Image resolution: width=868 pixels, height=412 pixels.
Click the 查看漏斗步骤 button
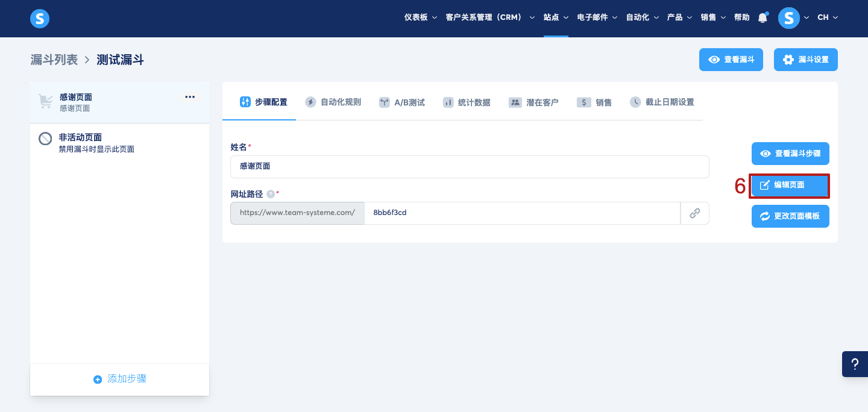pos(790,154)
